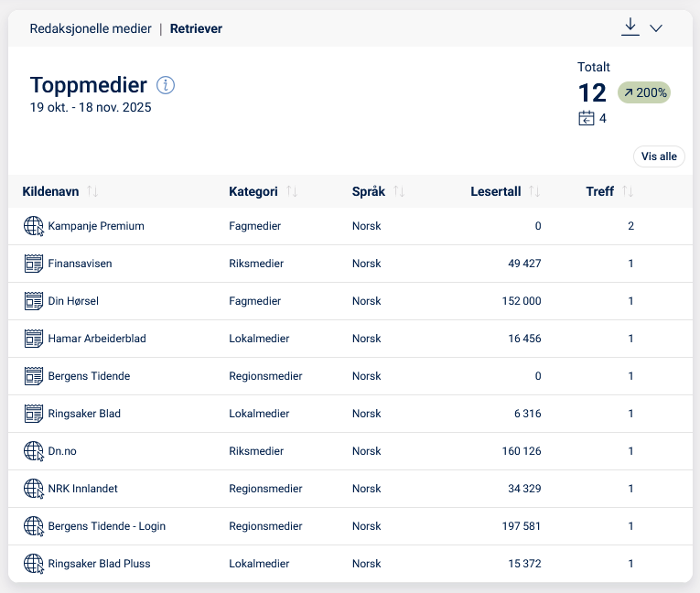
Task: Open the Kampanje Premium source
Action: [x=96, y=226]
